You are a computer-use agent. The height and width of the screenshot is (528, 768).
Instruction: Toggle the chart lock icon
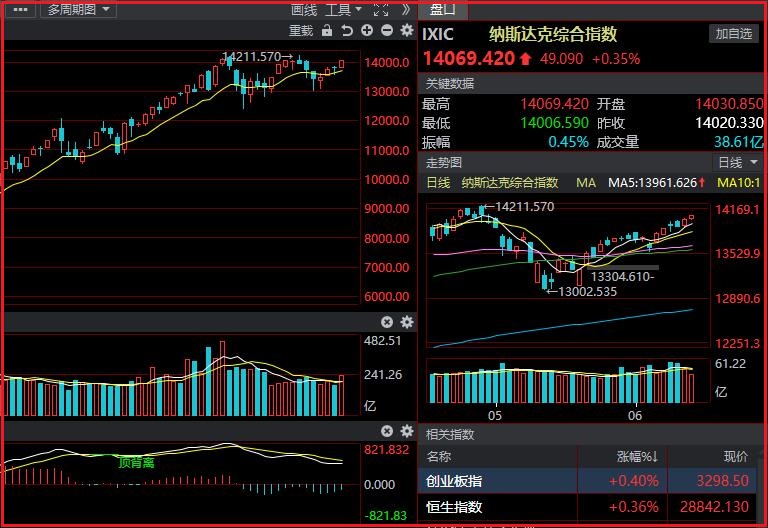pyautogui.click(x=327, y=31)
